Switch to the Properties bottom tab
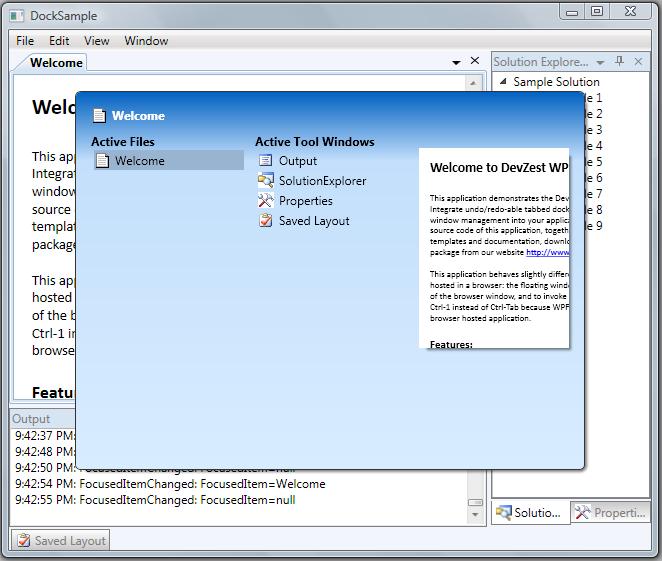 [x=610, y=512]
